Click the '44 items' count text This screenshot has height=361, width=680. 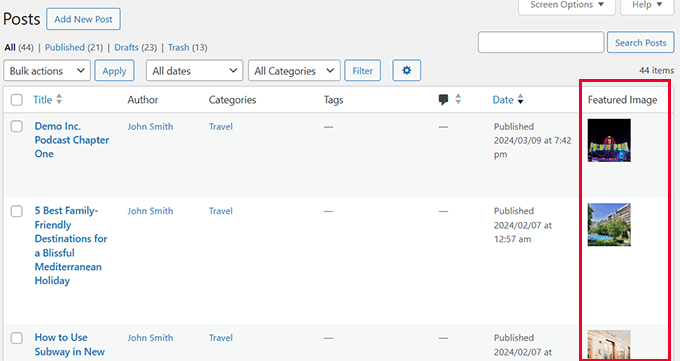pos(657,70)
